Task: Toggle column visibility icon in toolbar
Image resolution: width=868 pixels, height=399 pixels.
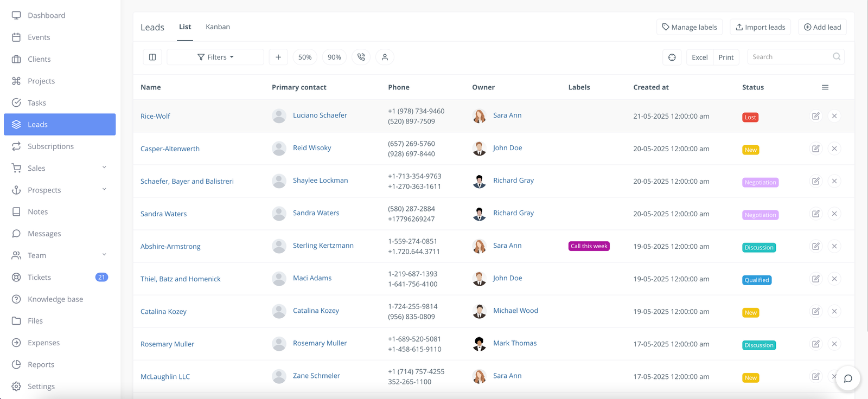Action: click(x=152, y=57)
